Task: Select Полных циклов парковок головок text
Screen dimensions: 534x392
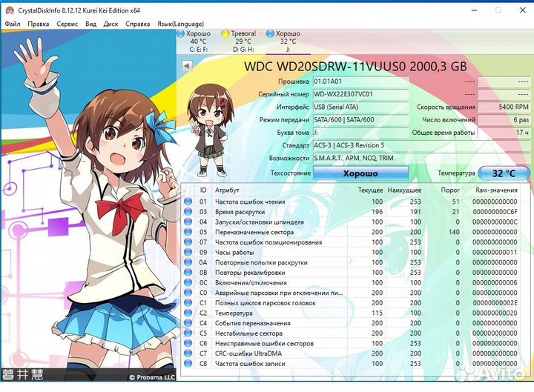Action: [266, 303]
